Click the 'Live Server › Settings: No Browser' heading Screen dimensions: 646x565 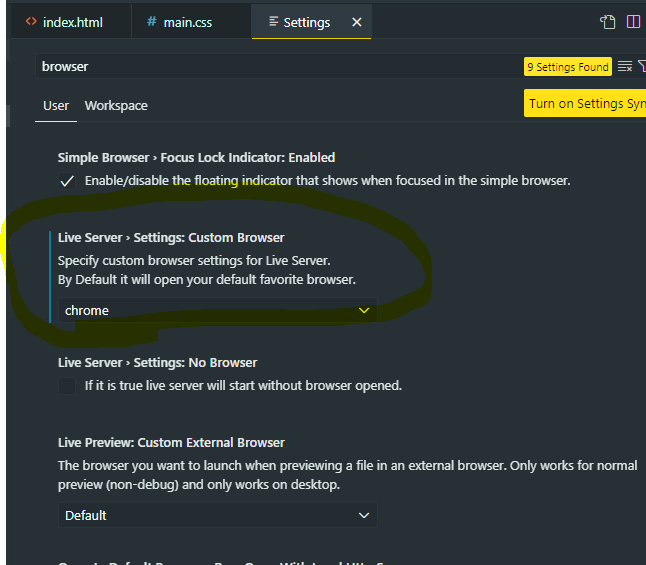(157, 363)
